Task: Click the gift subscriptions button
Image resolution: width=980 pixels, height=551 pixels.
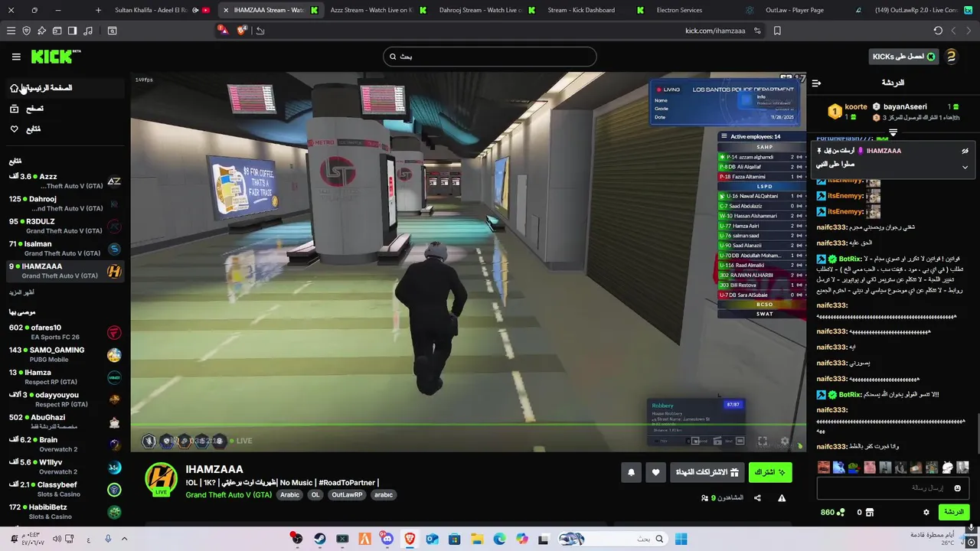Action: click(x=707, y=473)
